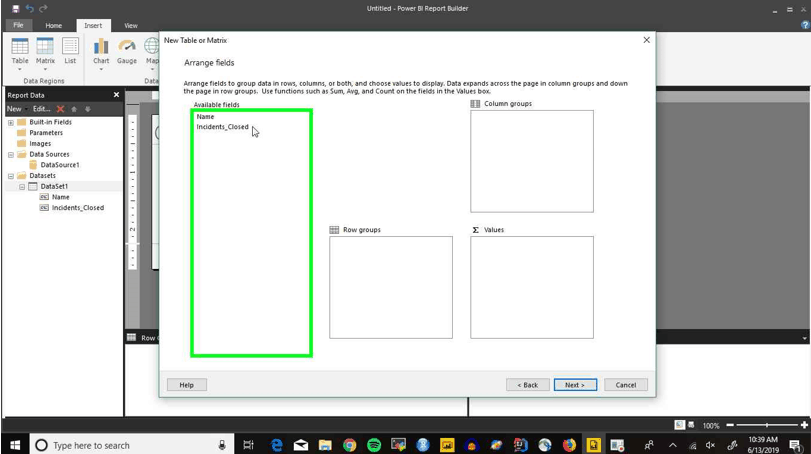
Task: Click the red delete X in Report Data
Action: (61, 109)
